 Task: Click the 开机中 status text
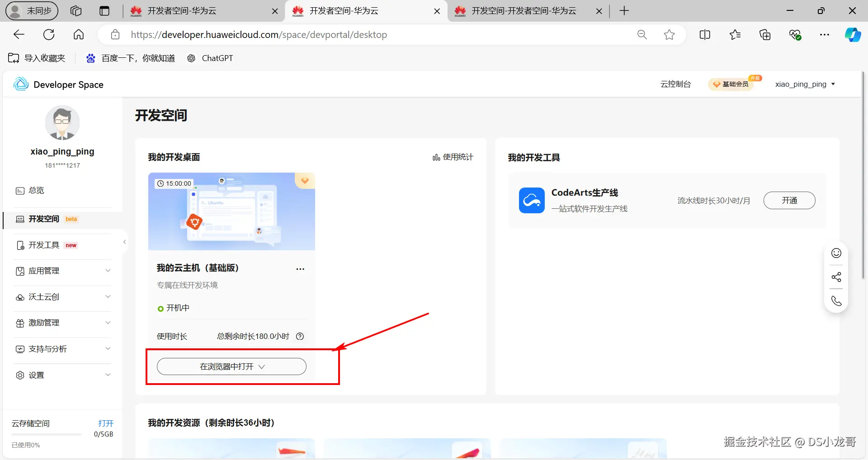click(x=178, y=308)
